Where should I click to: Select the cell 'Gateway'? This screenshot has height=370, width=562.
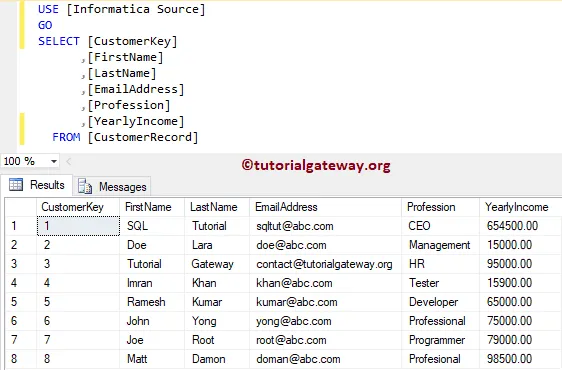217,264
